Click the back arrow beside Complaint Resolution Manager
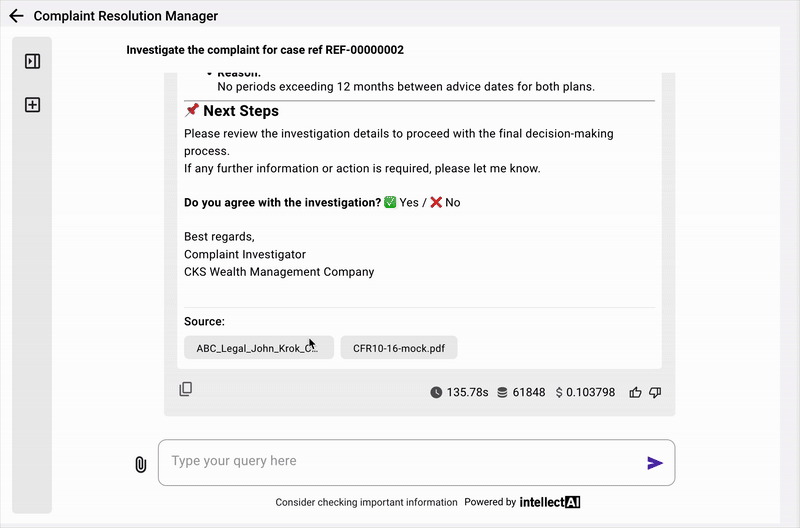This screenshot has height=528, width=800. pos(16,16)
